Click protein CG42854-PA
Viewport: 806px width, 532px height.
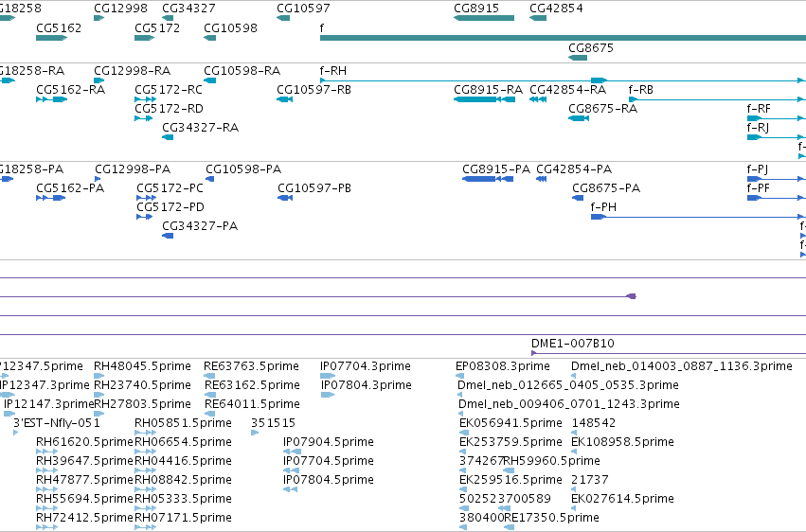541,179
